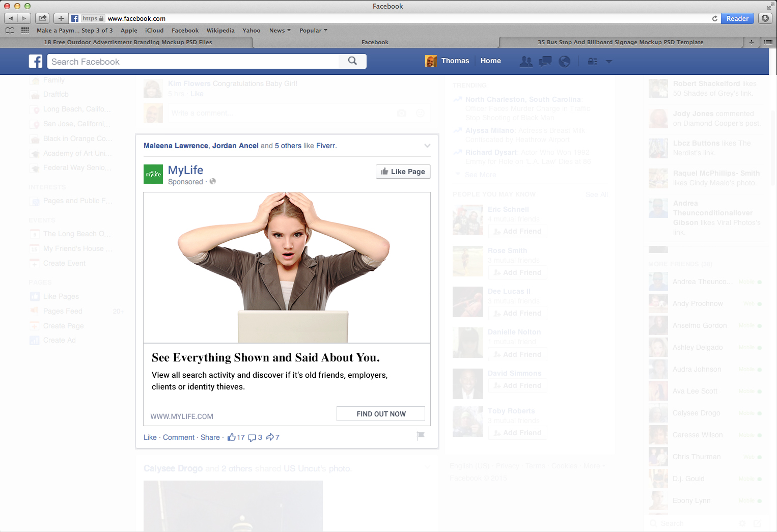Click the Home link in header
Image resolution: width=777 pixels, height=532 pixels.
(490, 61)
